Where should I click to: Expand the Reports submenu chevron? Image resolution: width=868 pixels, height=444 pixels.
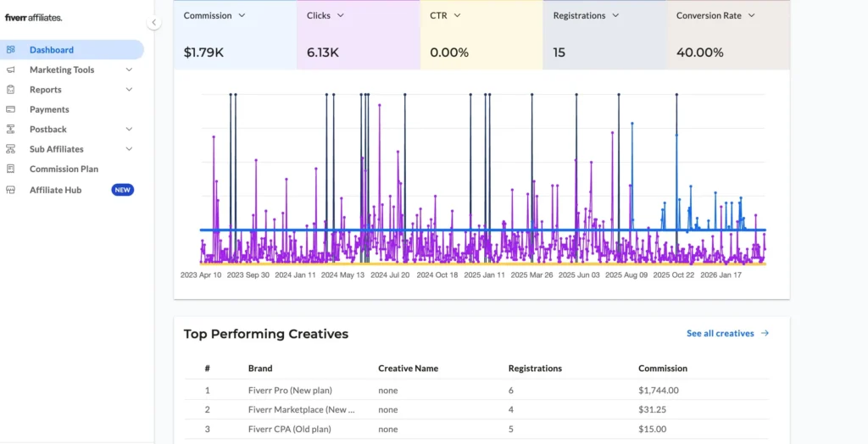129,90
